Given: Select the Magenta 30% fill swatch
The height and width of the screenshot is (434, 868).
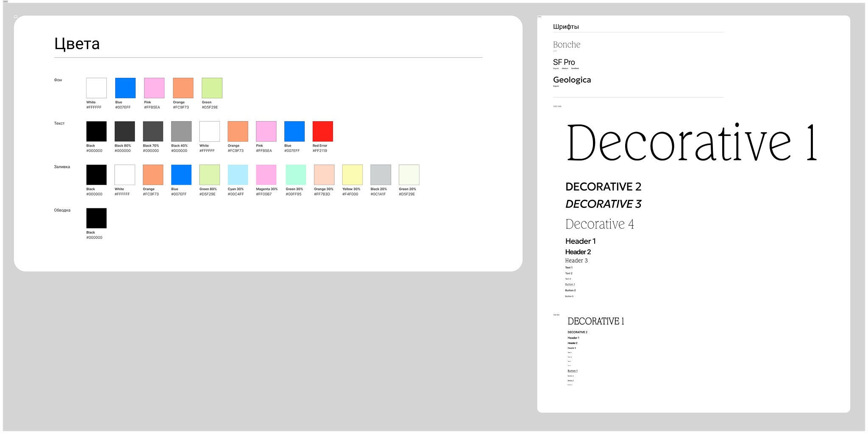Looking at the screenshot, I should tap(266, 175).
